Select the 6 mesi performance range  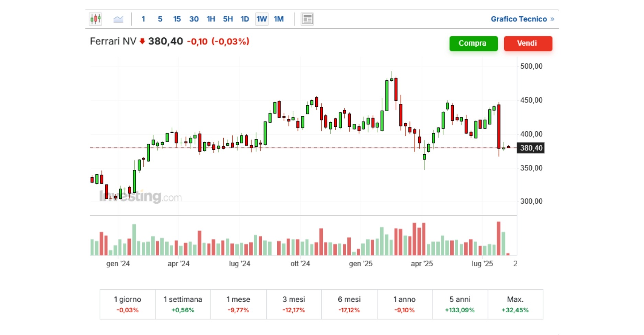(349, 304)
